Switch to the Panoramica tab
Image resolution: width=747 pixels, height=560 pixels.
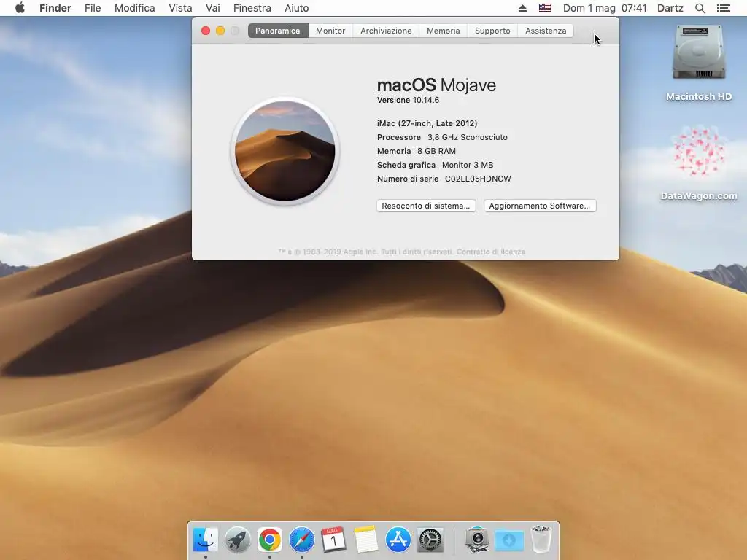(x=278, y=31)
